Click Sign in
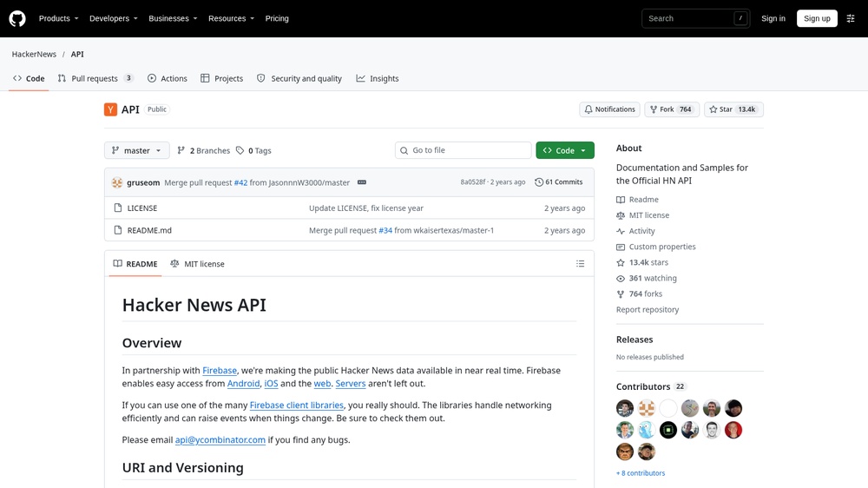The image size is (868, 488). [773, 18]
